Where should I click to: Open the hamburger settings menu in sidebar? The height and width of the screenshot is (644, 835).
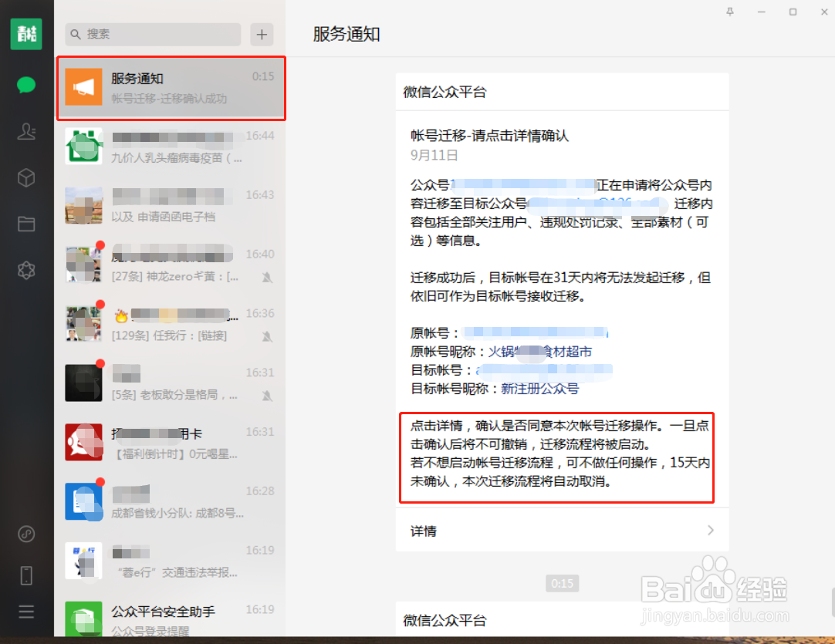pyautogui.click(x=26, y=612)
